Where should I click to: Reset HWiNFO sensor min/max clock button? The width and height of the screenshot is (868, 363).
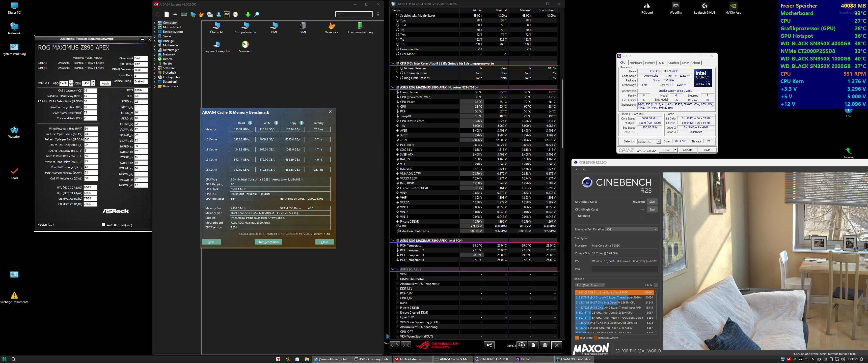coord(521,345)
